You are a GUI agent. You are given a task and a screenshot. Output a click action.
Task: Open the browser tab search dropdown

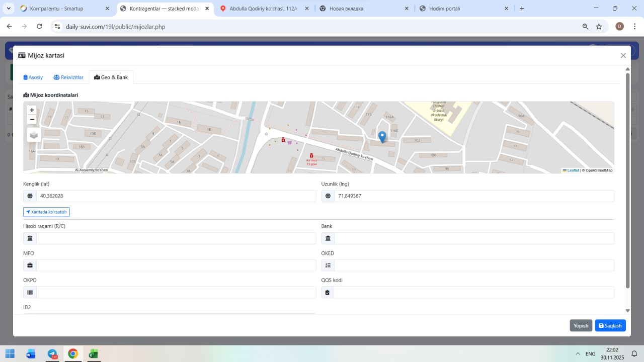tap(9, 9)
